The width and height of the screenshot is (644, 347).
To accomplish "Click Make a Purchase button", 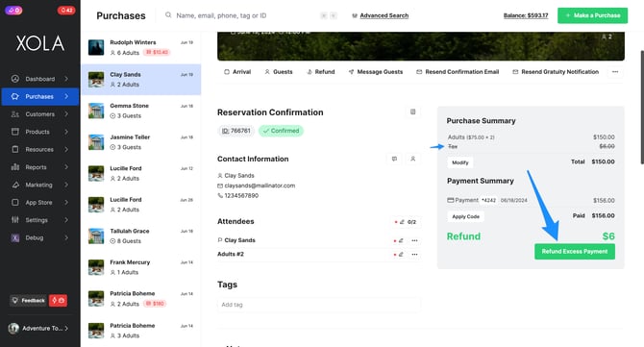I will (x=592, y=15).
